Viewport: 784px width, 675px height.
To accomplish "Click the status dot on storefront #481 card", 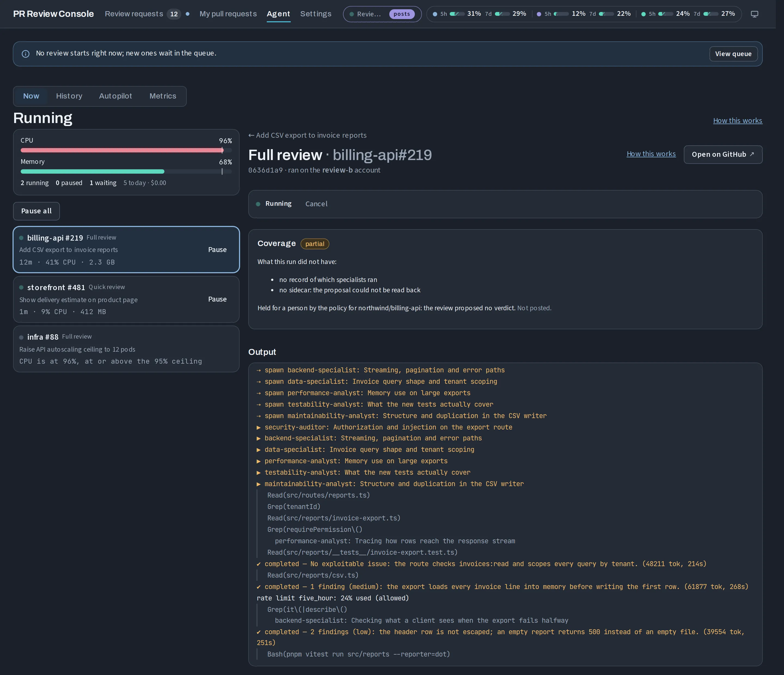I will (21, 288).
